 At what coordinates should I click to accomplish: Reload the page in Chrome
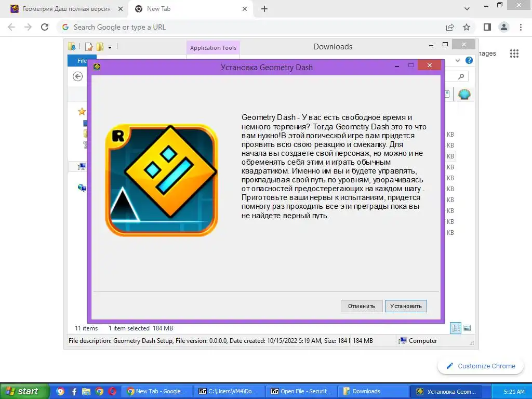click(x=45, y=27)
